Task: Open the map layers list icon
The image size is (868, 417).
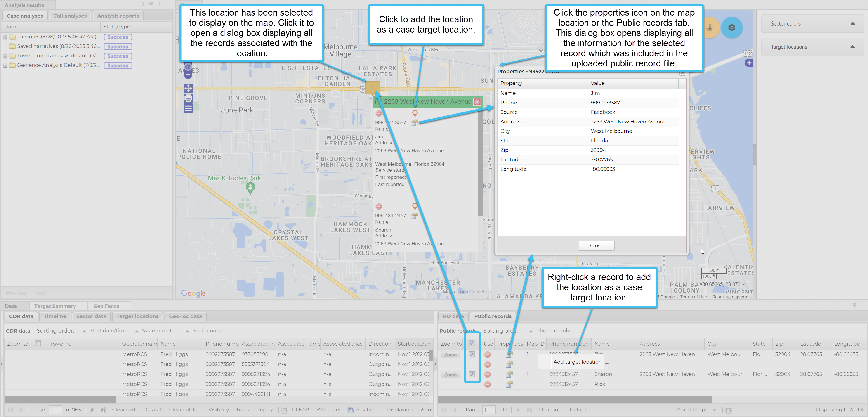Action: coord(188,108)
